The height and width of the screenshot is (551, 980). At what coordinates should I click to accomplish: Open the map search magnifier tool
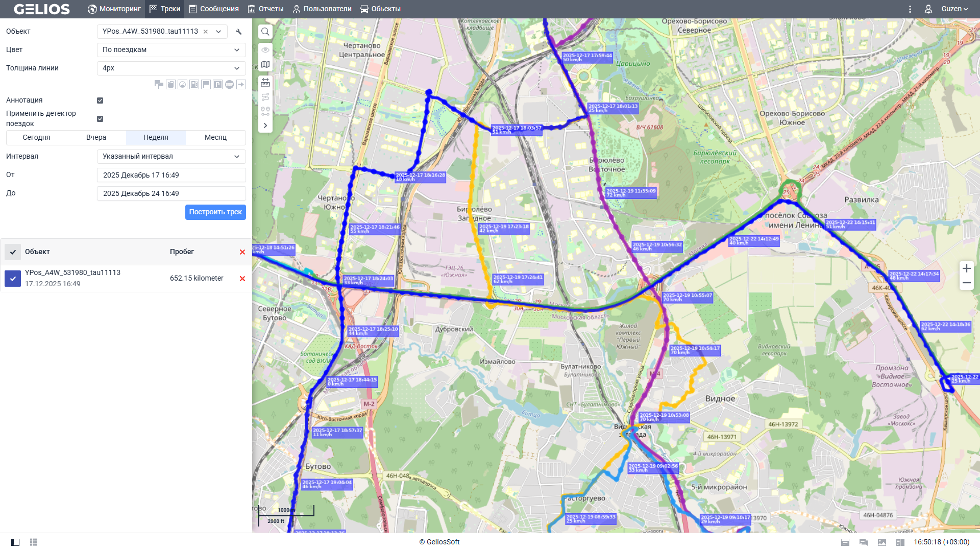click(x=265, y=32)
